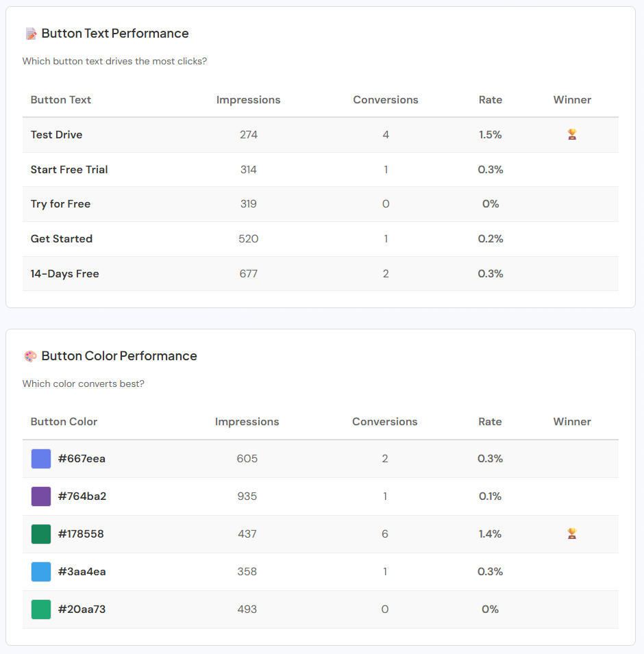Click the #764ba2 color swatch

40,496
